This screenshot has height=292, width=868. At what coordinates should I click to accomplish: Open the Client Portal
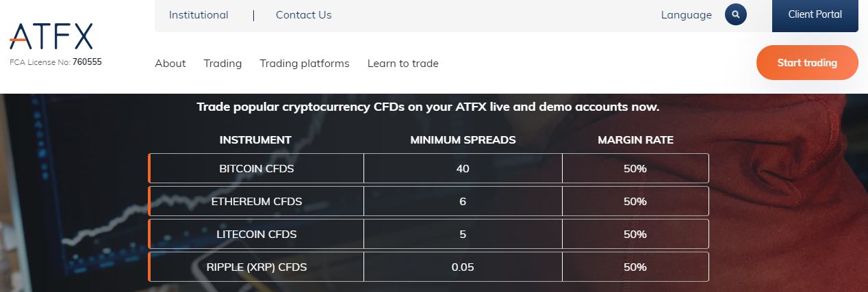click(x=815, y=15)
